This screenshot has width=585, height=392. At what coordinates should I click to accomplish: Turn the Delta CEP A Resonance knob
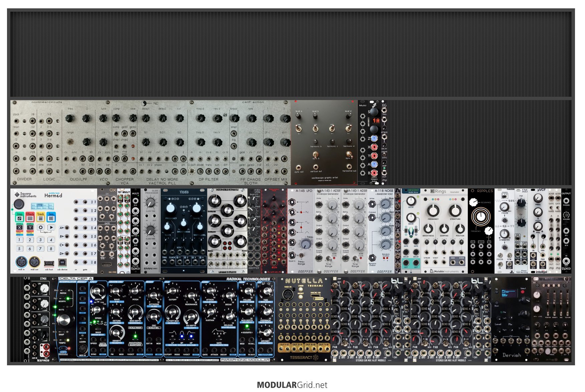coord(191,296)
